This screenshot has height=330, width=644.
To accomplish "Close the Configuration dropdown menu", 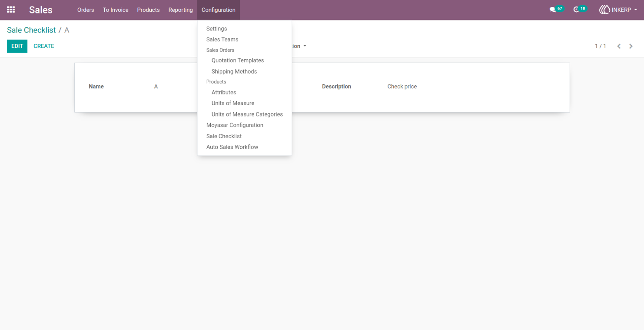I will 219,10.
